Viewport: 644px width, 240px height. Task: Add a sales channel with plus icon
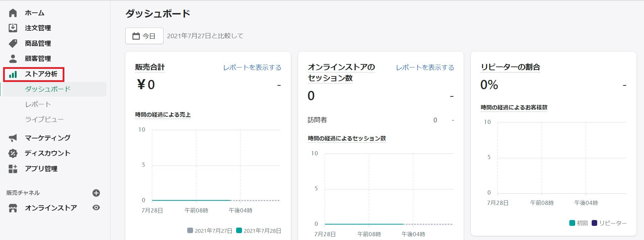(x=96, y=193)
